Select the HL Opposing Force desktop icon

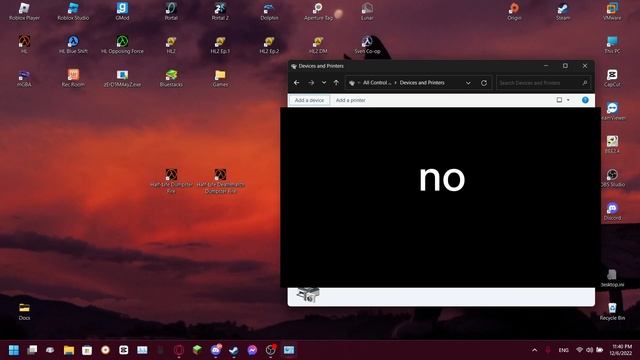click(x=122, y=44)
